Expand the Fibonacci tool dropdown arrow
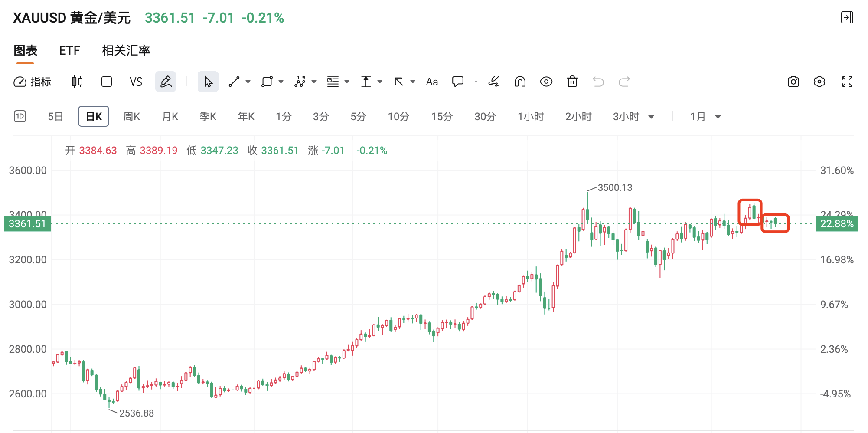The height and width of the screenshot is (433, 868). pos(347,82)
